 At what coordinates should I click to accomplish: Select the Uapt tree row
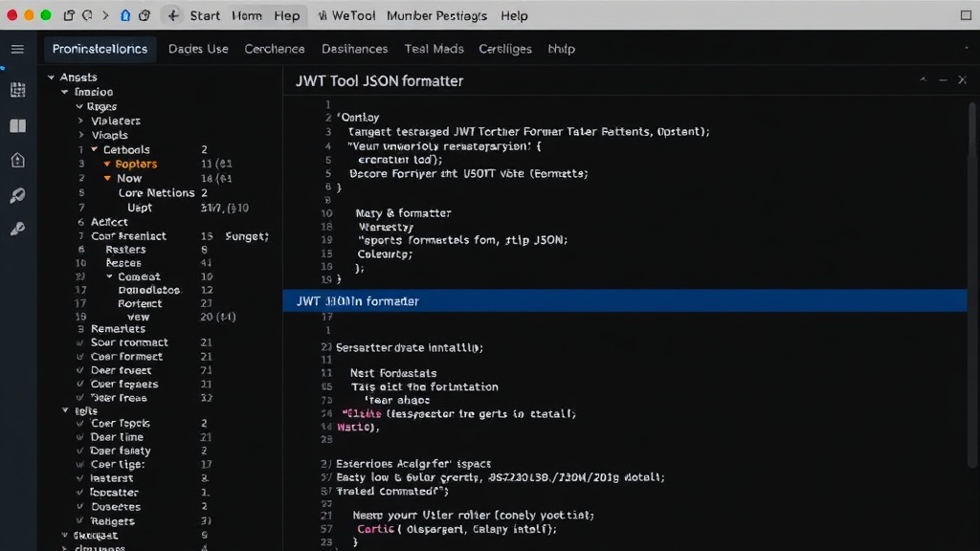point(140,208)
